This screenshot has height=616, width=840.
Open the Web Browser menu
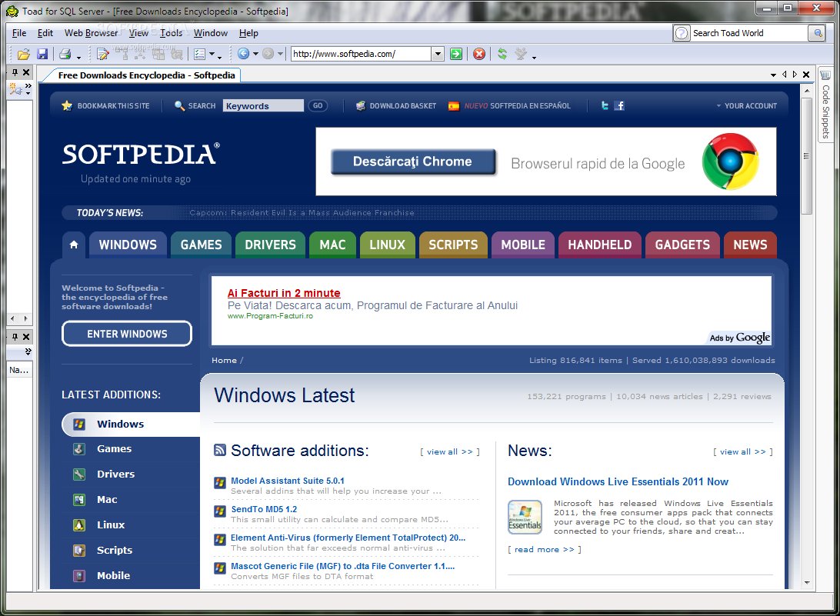(91, 33)
